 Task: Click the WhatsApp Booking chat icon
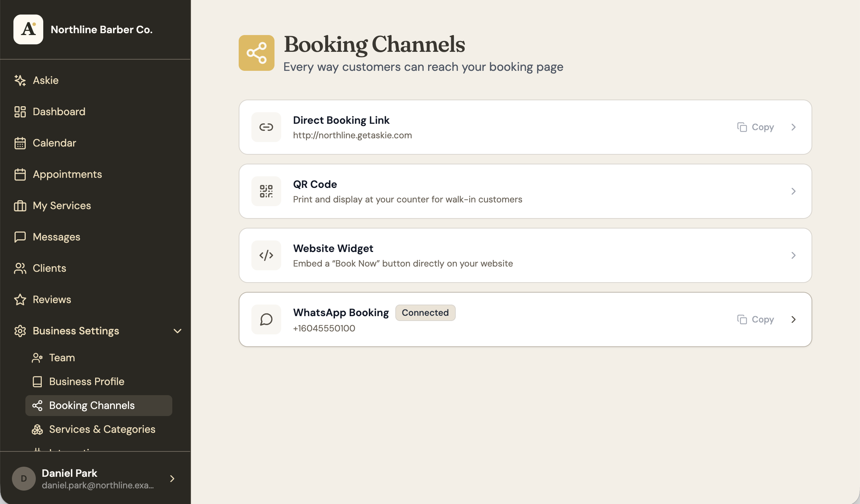click(266, 319)
